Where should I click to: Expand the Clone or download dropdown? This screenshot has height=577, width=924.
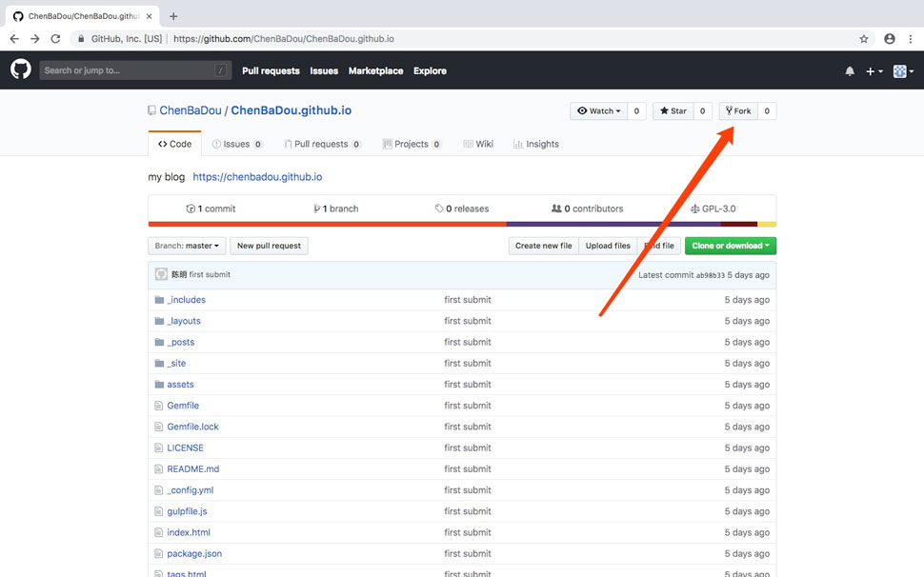pyautogui.click(x=731, y=246)
